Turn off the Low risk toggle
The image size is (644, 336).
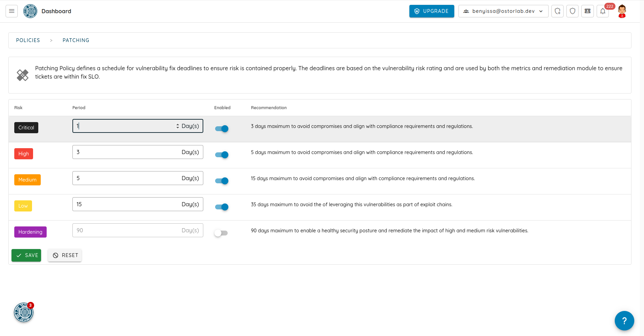point(222,207)
